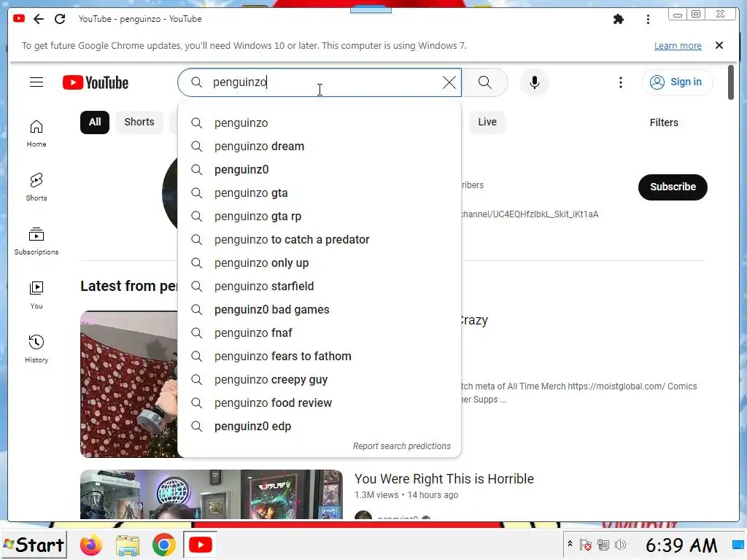
Task: Open the network tray icon
Action: click(x=603, y=545)
